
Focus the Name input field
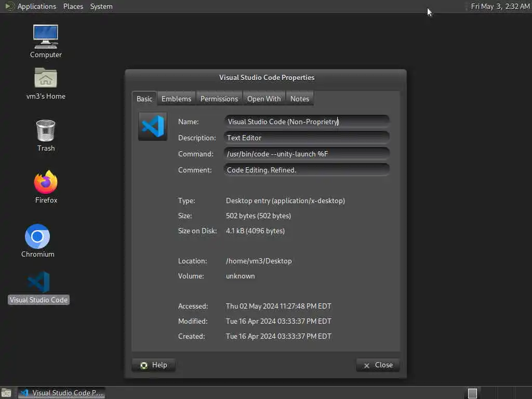click(307, 122)
